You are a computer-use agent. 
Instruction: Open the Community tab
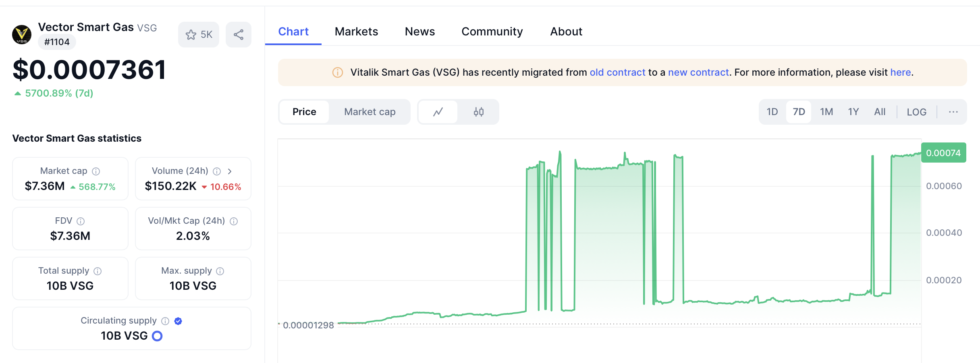click(x=492, y=31)
